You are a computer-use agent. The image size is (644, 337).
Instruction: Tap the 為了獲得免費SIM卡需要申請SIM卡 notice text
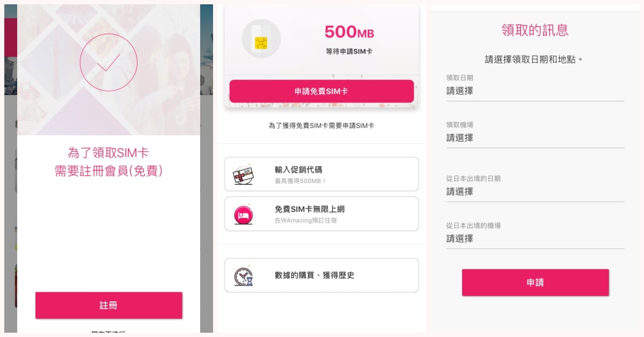(321, 126)
